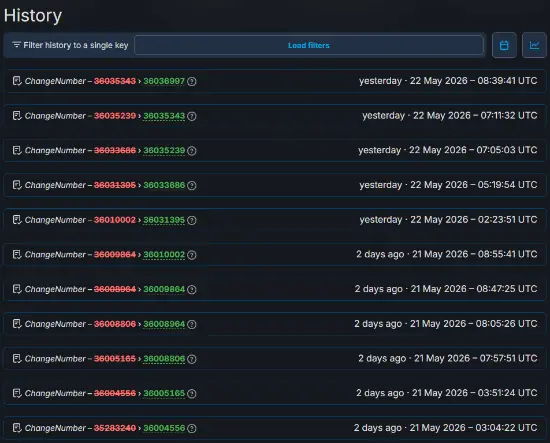Open green change number 36008964
Viewport: 550px width, 443px height.
click(x=164, y=324)
